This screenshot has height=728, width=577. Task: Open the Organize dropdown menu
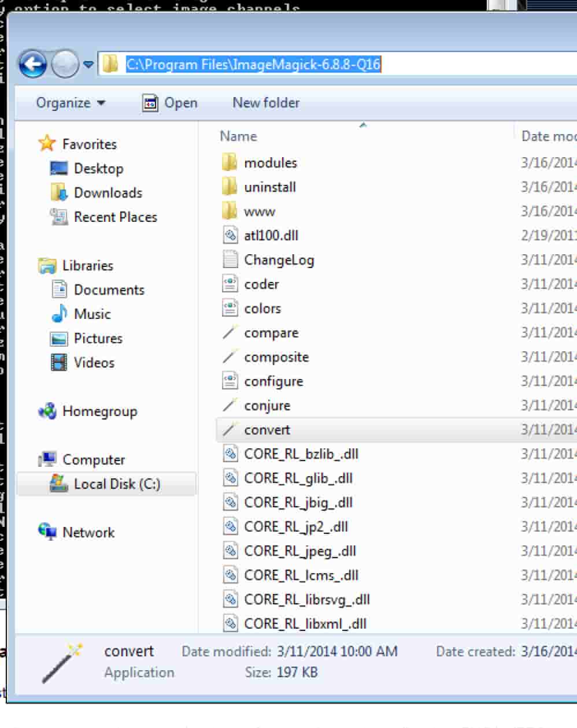71,103
